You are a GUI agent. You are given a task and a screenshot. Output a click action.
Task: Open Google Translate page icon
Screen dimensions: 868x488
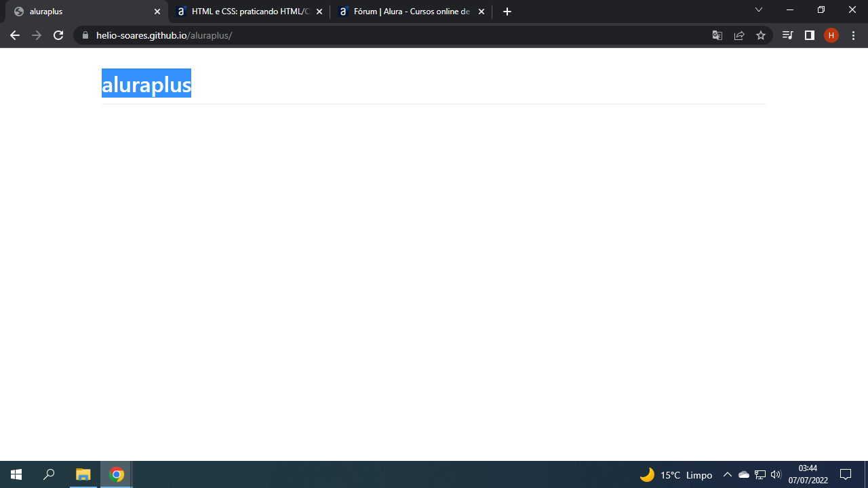[x=717, y=35]
